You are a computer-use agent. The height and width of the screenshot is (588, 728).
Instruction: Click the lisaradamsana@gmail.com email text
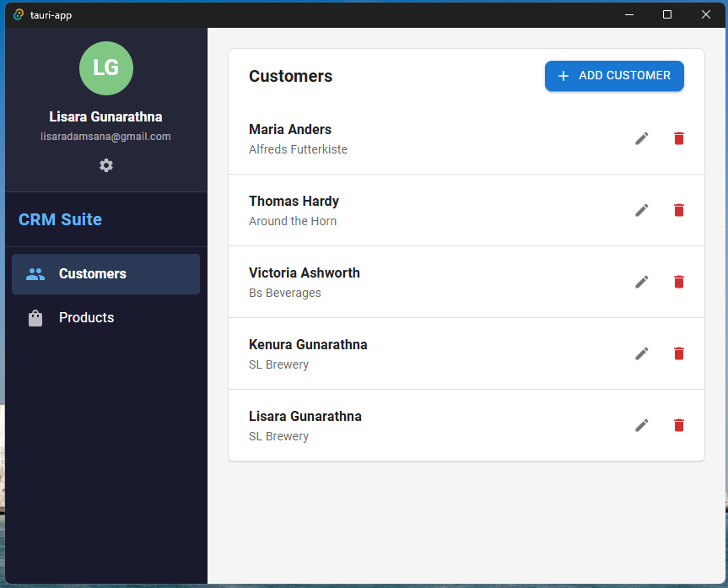(x=106, y=137)
